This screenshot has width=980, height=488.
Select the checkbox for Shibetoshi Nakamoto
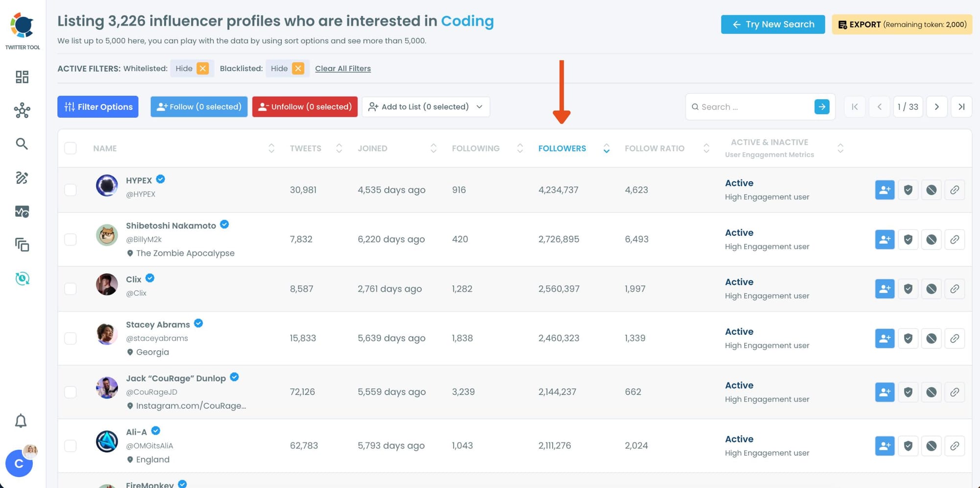[71, 239]
